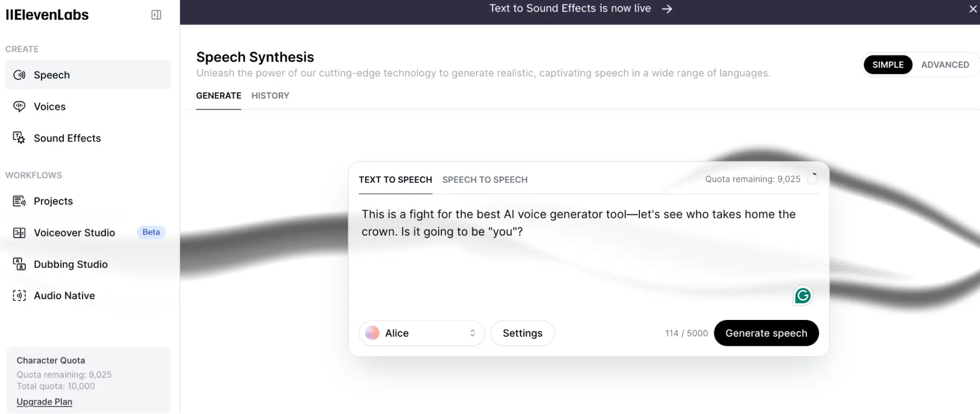Click the Character Quota heading
Image resolution: width=980 pixels, height=414 pixels.
[x=51, y=360]
